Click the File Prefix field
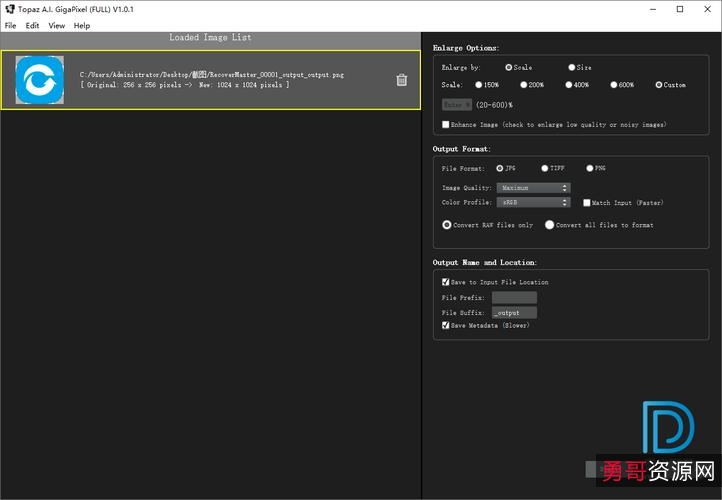This screenshot has width=722, height=500. click(514, 297)
